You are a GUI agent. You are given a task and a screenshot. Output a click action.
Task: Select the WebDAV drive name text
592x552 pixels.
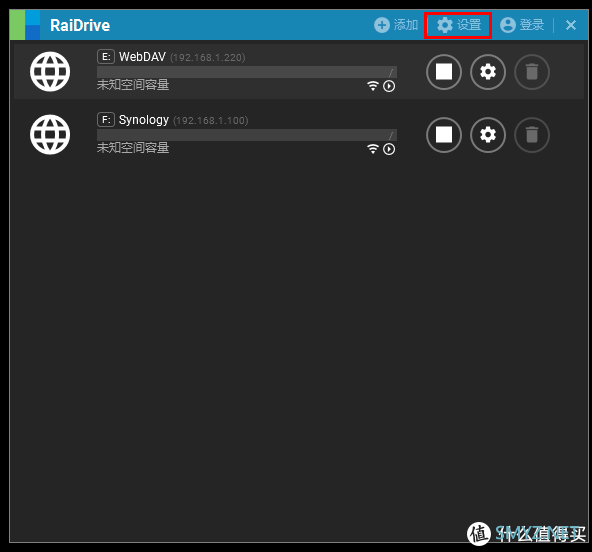click(x=142, y=57)
